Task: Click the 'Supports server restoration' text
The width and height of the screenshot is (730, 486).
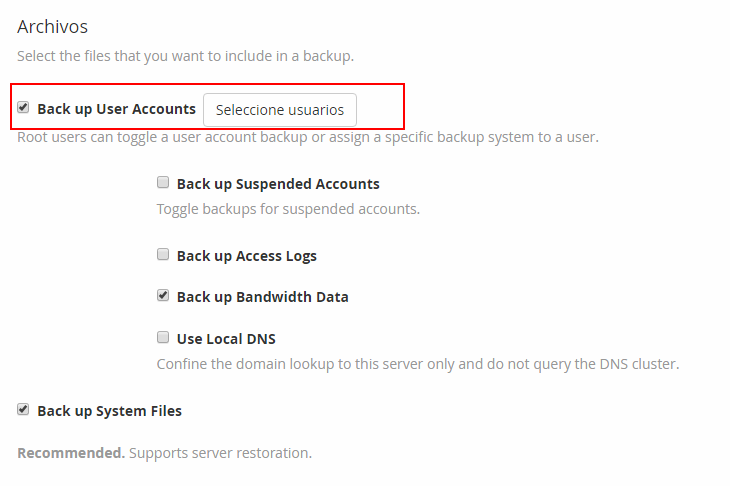Action: coord(220,453)
